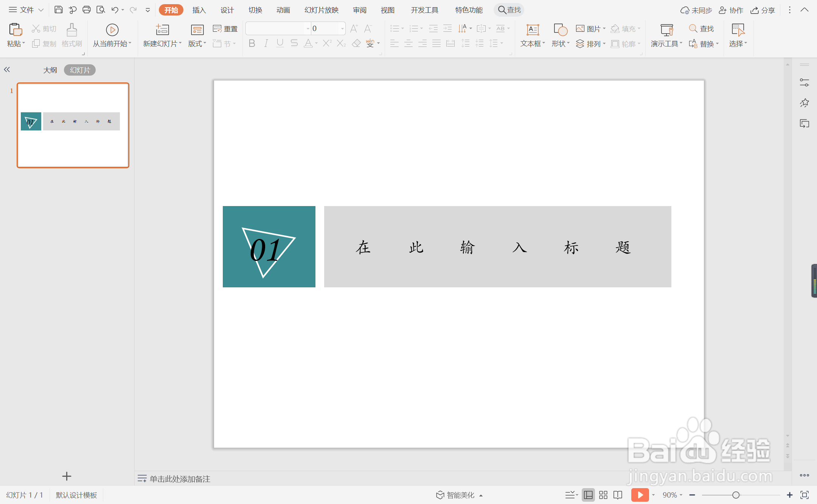Open the File menu dropdown
Screen dimensions: 817x504
tap(26, 10)
